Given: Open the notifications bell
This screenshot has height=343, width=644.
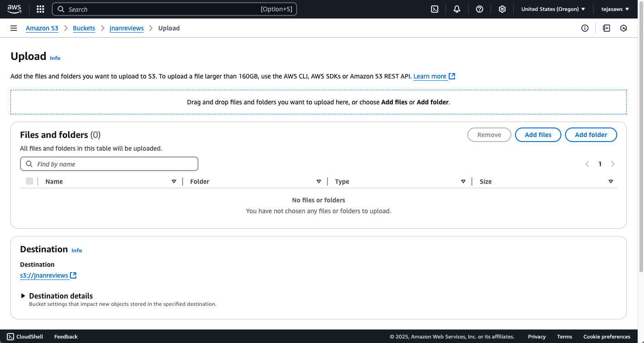Looking at the screenshot, I should coord(457,9).
